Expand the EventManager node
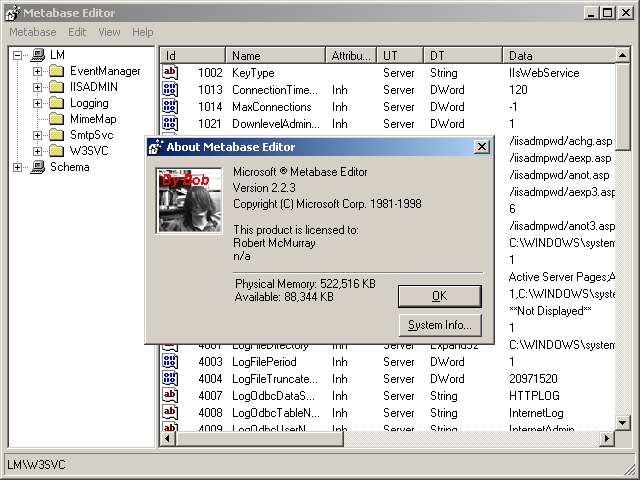640x480 pixels. pyautogui.click(x=37, y=71)
